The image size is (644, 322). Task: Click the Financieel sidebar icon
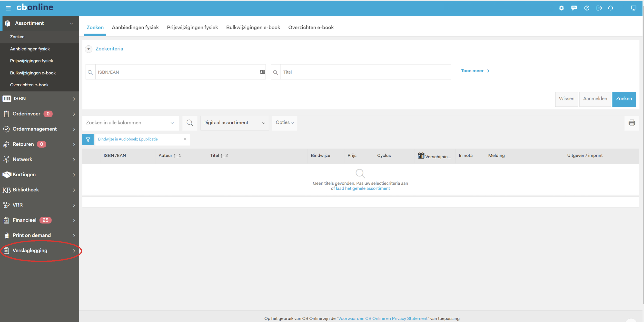point(7,220)
